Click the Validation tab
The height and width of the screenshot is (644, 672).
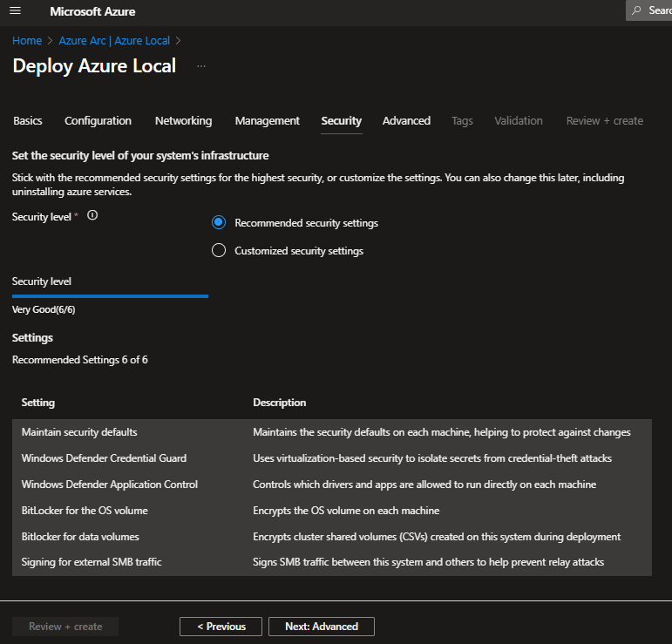point(519,121)
